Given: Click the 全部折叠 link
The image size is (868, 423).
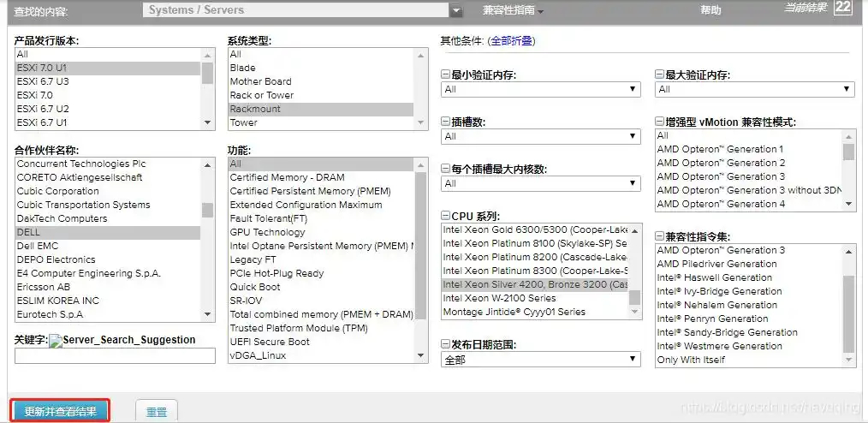Looking at the screenshot, I should [512, 40].
